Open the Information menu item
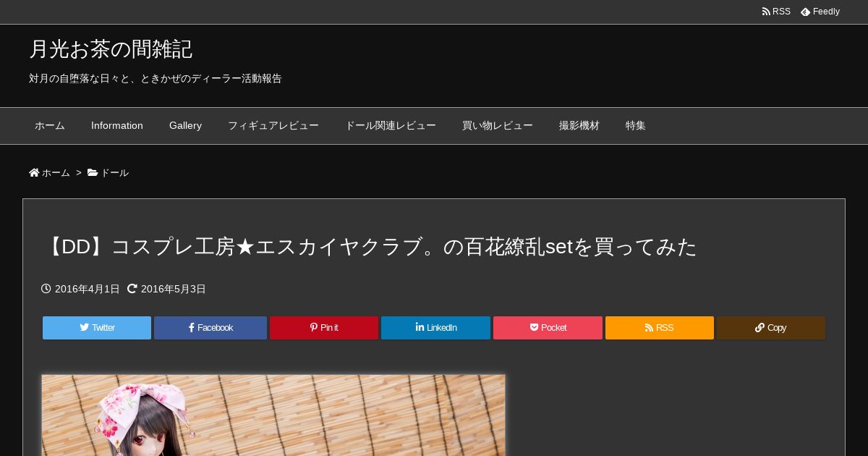Image resolution: width=868 pixels, height=456 pixels. coord(117,126)
